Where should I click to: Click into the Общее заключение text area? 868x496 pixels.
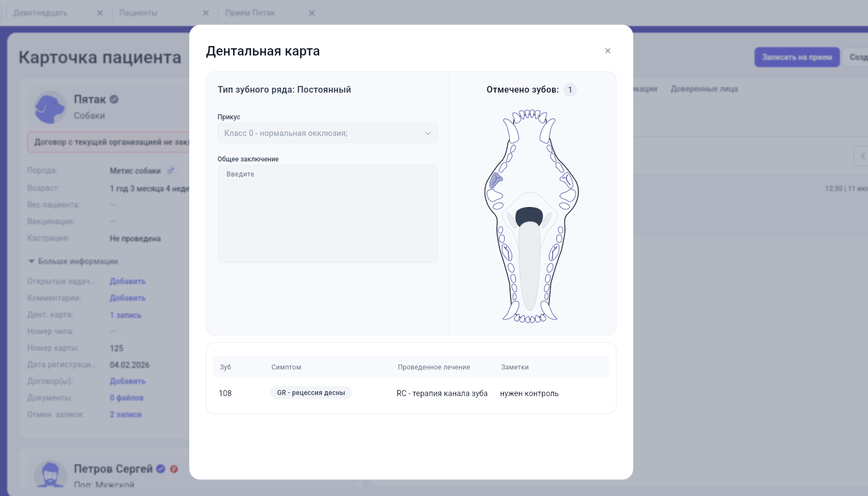[x=327, y=214]
